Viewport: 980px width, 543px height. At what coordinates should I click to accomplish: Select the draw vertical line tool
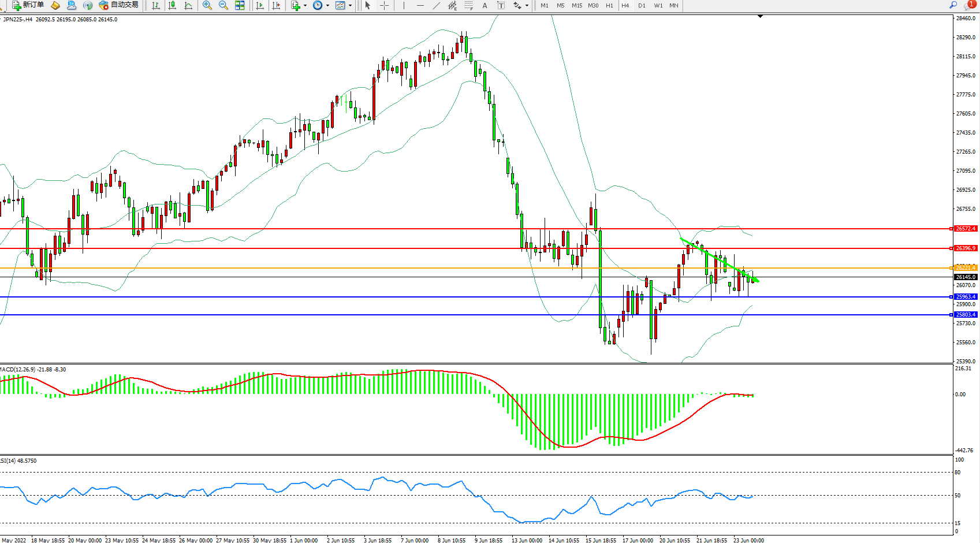click(x=404, y=5)
